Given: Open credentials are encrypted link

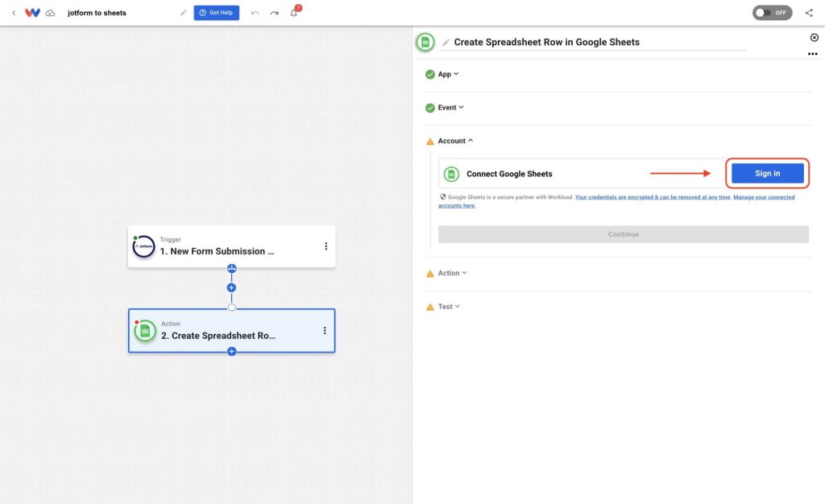Looking at the screenshot, I should click(x=653, y=197).
